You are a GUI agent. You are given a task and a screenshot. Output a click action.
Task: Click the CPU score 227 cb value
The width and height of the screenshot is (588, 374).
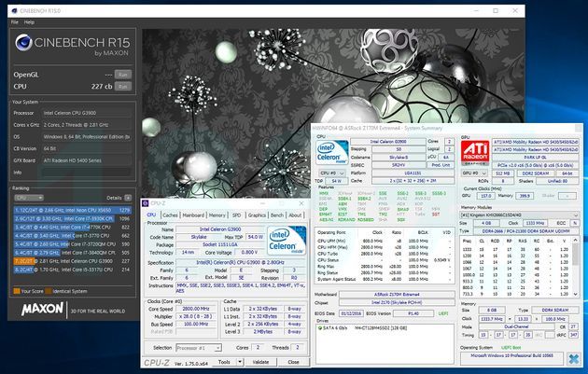coord(102,86)
